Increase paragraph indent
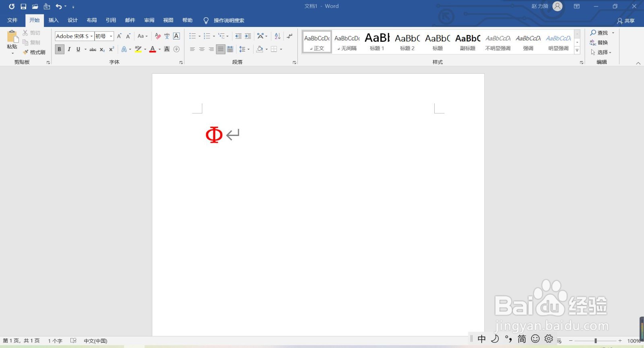 (248, 36)
